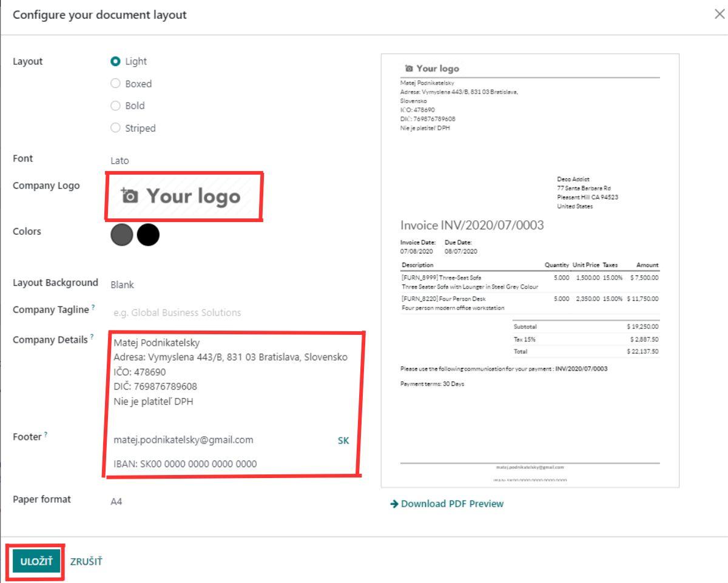Screen dimensions: 728x583
Task: Click Download PDF Preview link
Action: 447,504
